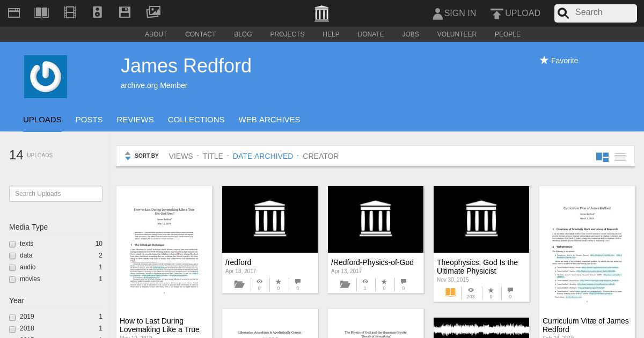Screen dimensions: 644x338
Task: Check the 2019 year filter
Action: point(12,317)
